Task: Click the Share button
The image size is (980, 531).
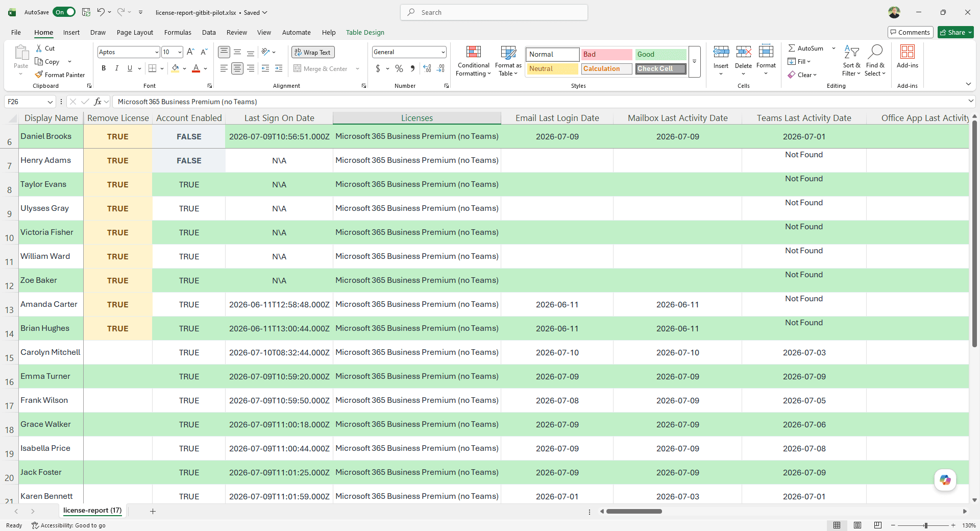Action: 955,32
